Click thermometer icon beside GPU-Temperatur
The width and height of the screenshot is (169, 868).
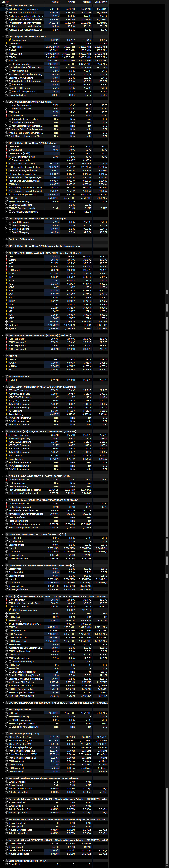click(x=7, y=600)
